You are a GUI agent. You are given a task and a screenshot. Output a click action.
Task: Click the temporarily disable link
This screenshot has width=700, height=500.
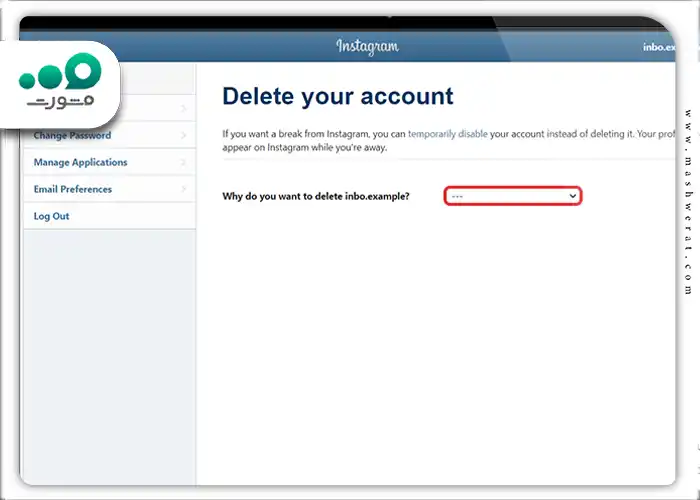447,133
